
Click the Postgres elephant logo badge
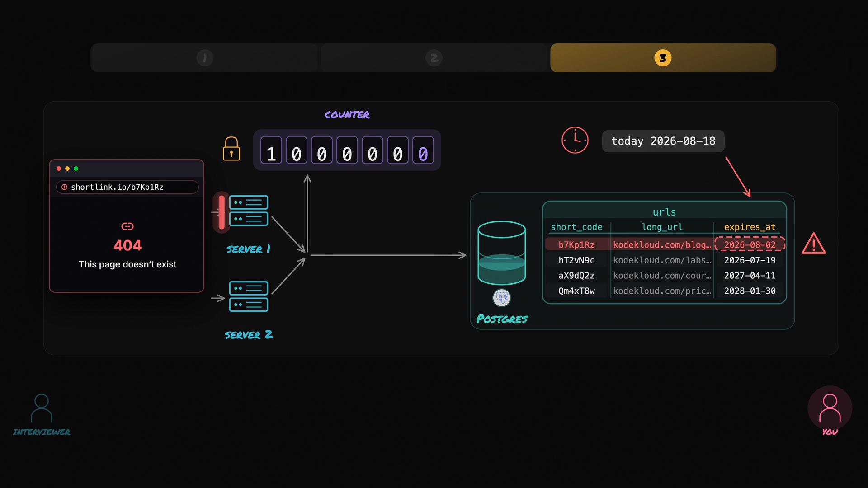coord(502,298)
